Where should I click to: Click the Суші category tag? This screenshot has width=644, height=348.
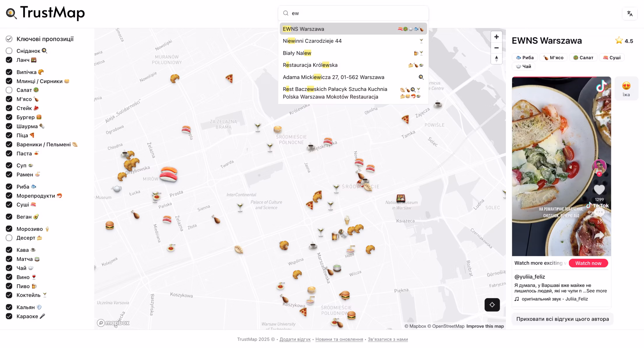coord(611,57)
